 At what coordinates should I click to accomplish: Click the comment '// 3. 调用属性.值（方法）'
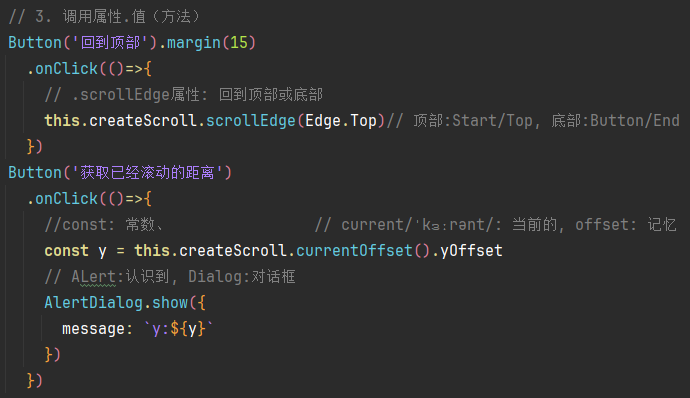point(104,17)
